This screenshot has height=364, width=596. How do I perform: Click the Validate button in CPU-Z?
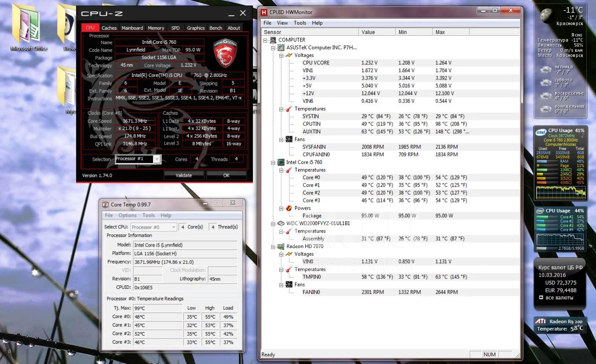click(x=184, y=175)
